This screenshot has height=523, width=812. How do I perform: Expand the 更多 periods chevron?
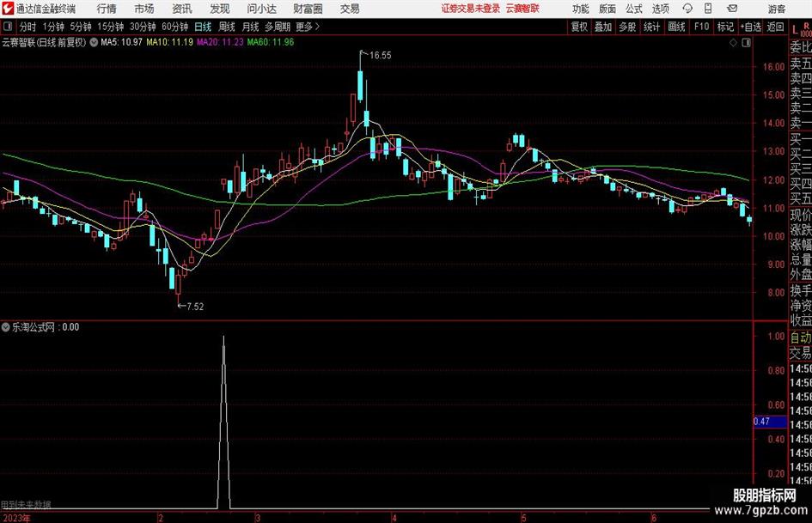coord(317,27)
